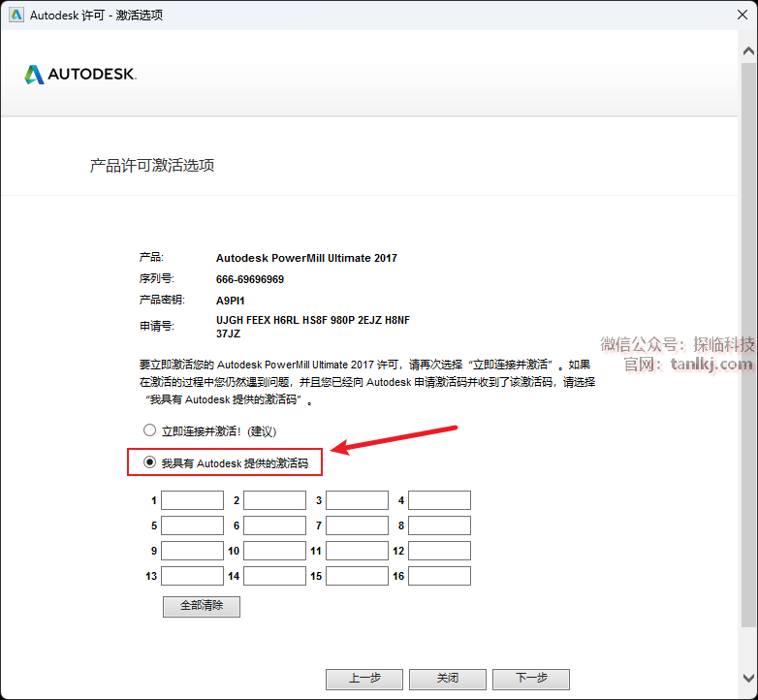758x700 pixels.
Task: Click activation code field 11
Action: tap(358, 551)
